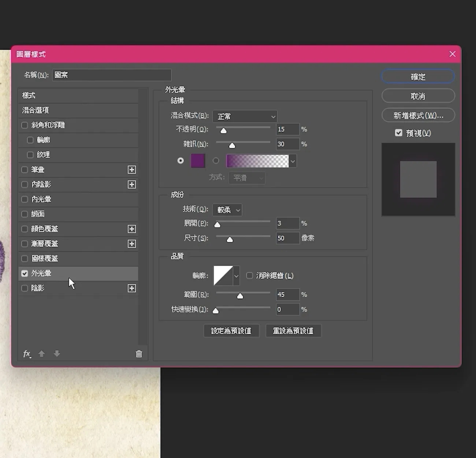The width and height of the screenshot is (476, 458).
Task: Click the purple gradient preview bar
Action: 258,161
